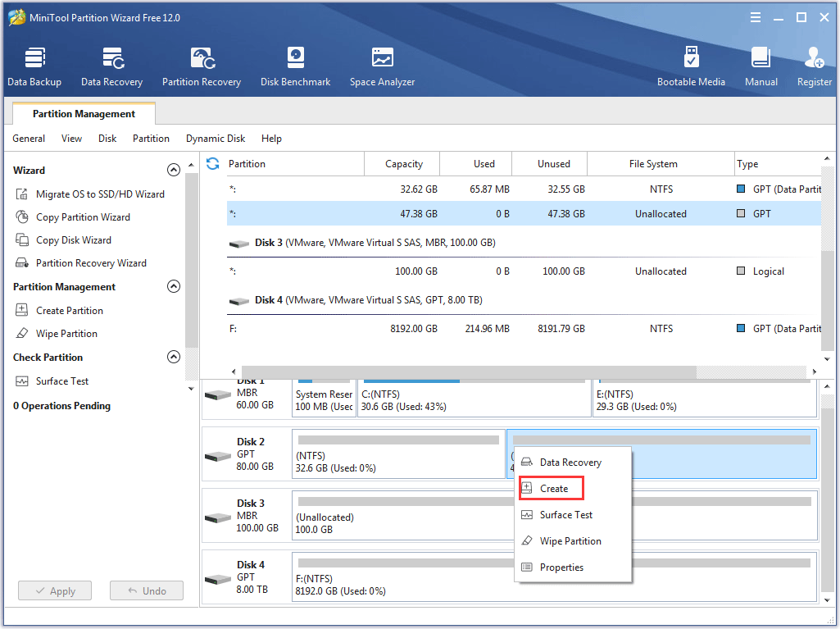Open the Manual from the toolbar
Image resolution: width=840 pixels, height=629 pixels.
(x=761, y=66)
